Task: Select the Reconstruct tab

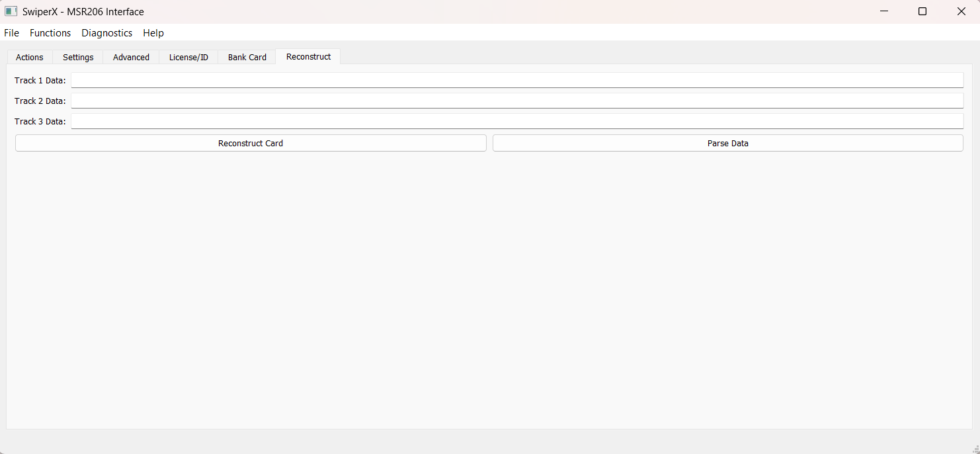Action: [308, 57]
